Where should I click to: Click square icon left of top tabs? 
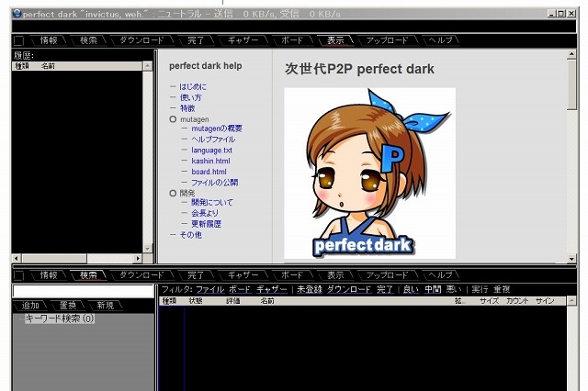18,40
